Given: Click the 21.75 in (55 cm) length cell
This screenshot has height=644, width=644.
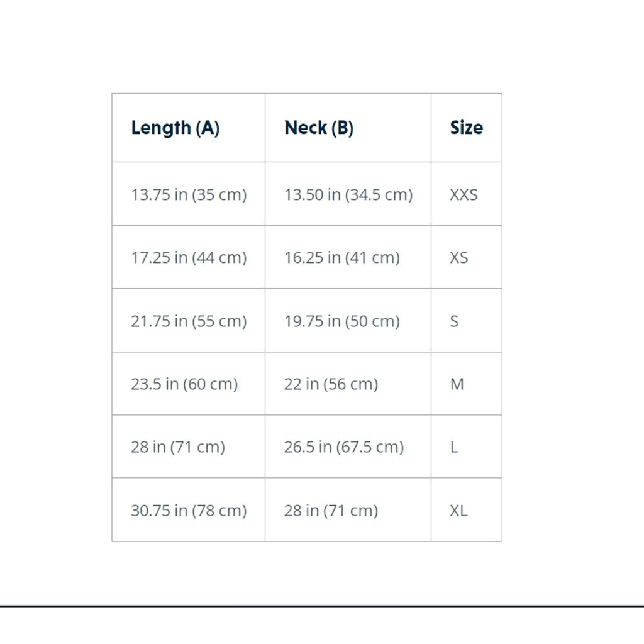Looking at the screenshot, I should (x=189, y=321).
